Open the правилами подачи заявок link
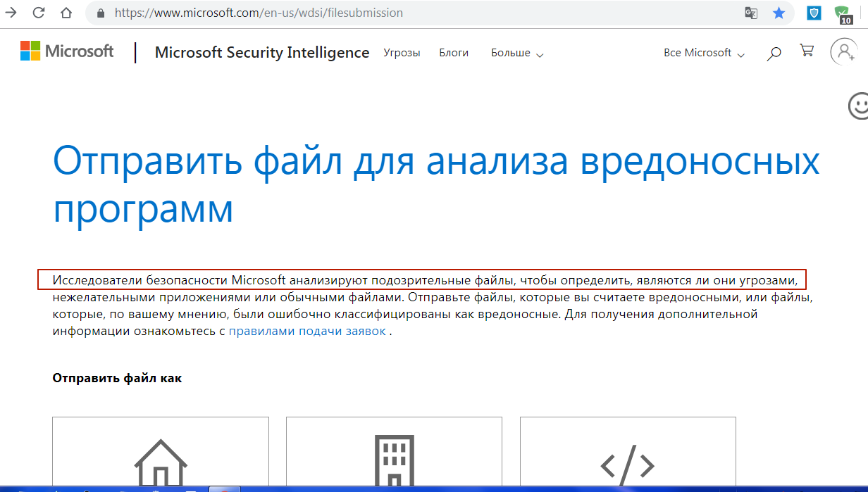The image size is (868, 492). point(307,331)
